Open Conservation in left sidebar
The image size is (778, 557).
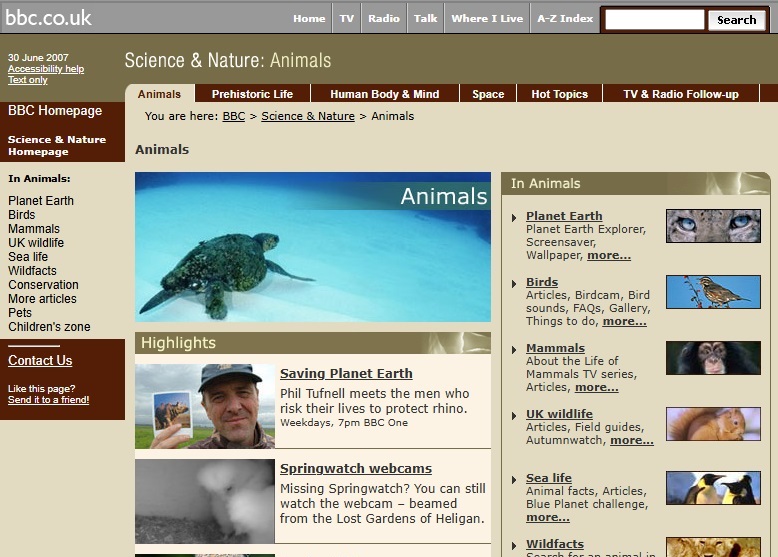(43, 285)
